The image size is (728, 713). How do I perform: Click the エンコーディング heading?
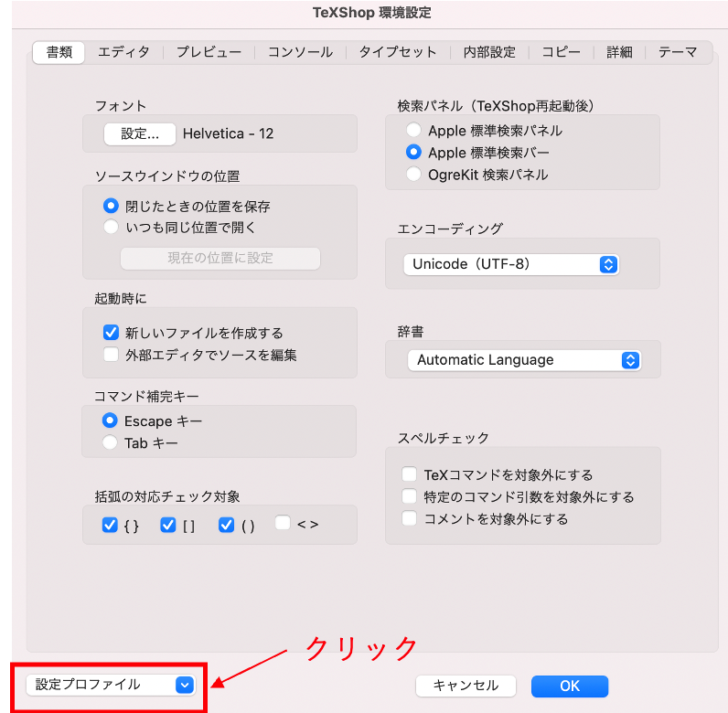point(450,229)
